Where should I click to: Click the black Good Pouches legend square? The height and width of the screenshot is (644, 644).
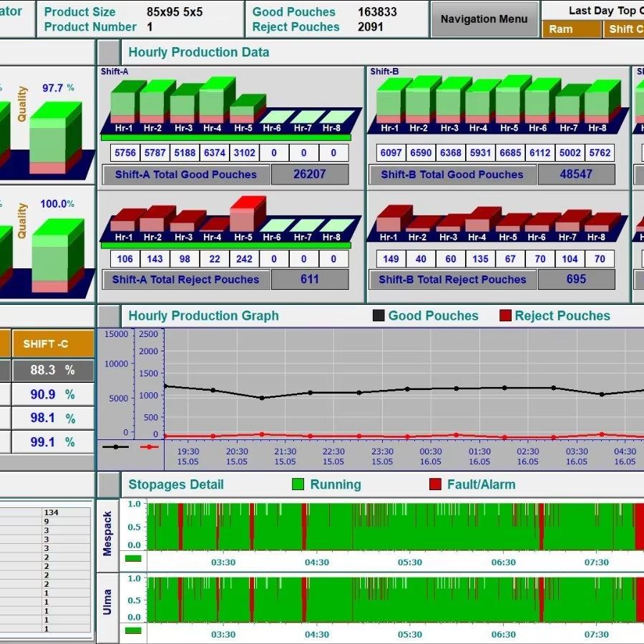coord(379,316)
